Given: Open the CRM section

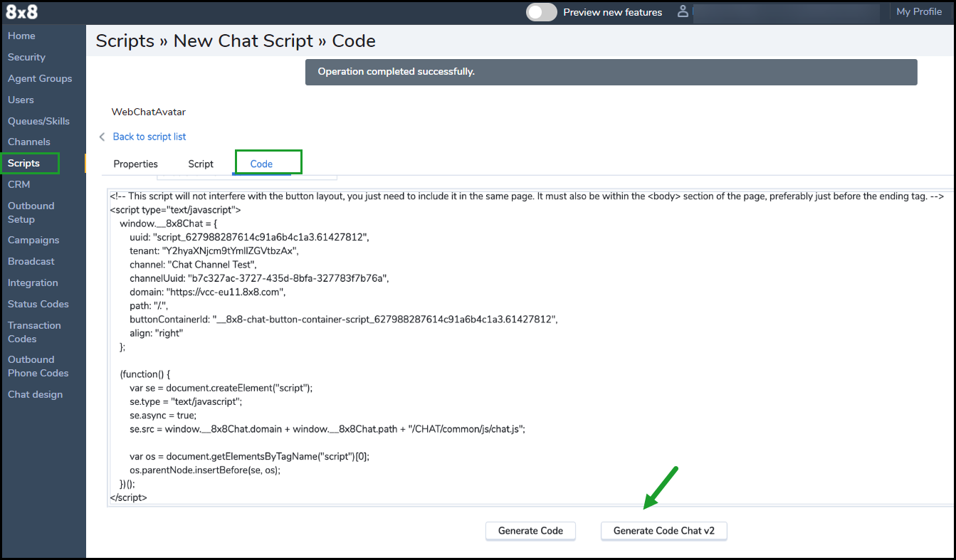Looking at the screenshot, I should pos(19,184).
